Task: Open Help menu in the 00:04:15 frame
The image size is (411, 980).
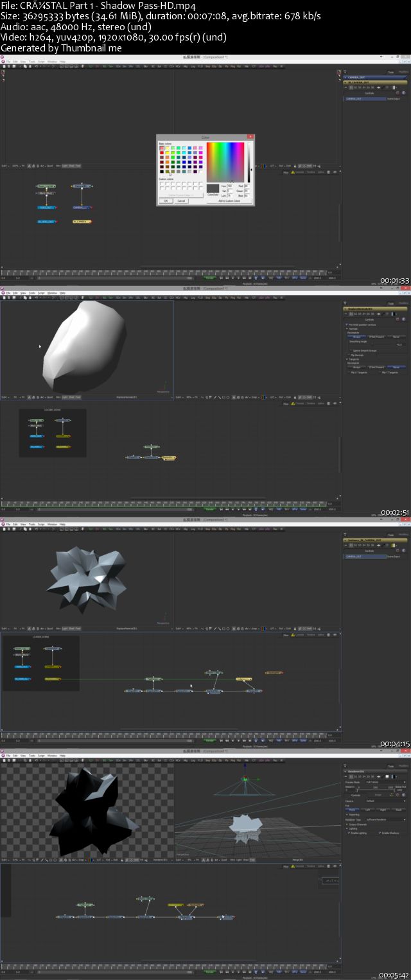Action: tap(62, 524)
